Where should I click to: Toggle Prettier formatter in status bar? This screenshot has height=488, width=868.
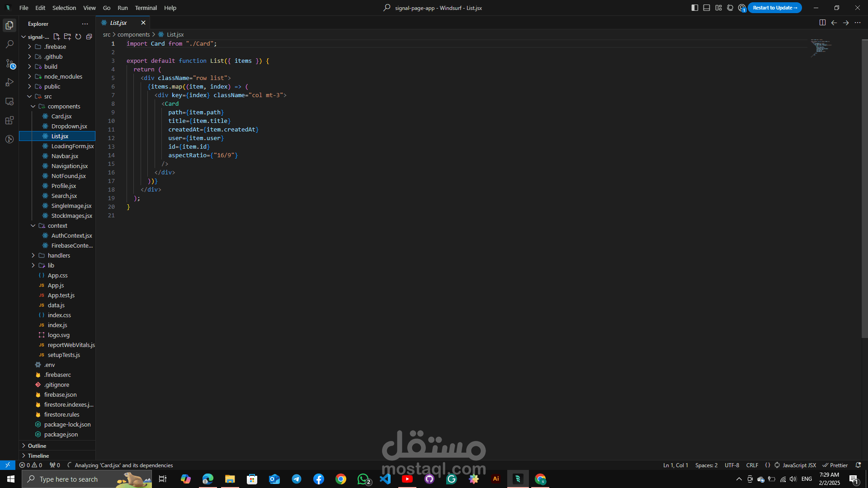(x=835, y=465)
